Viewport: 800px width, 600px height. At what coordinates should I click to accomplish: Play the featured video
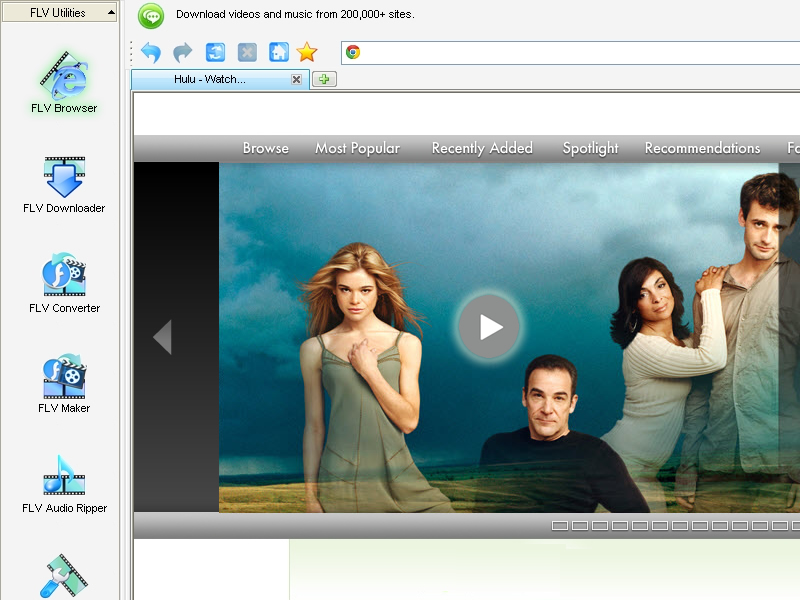[x=489, y=327]
